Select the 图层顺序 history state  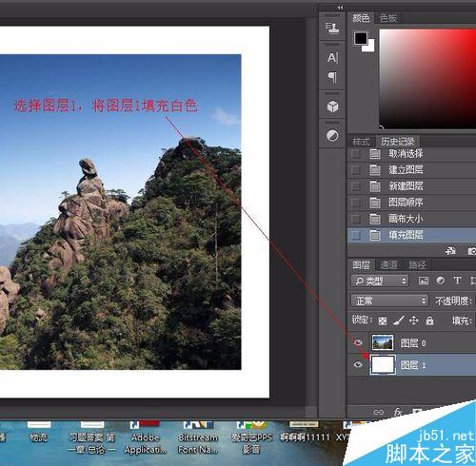[x=411, y=203]
